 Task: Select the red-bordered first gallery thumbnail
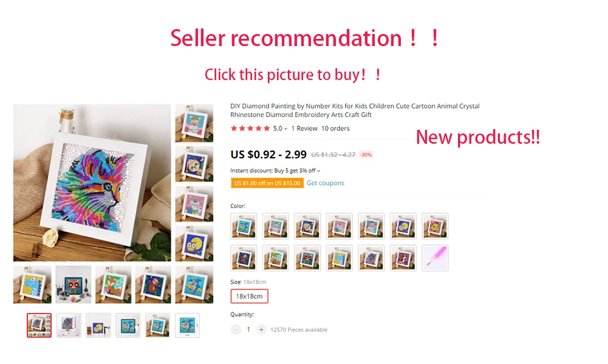39,325
